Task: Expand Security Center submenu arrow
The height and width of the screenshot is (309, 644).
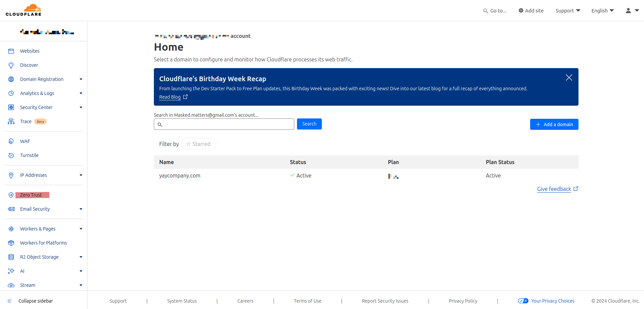Action: coord(81,107)
